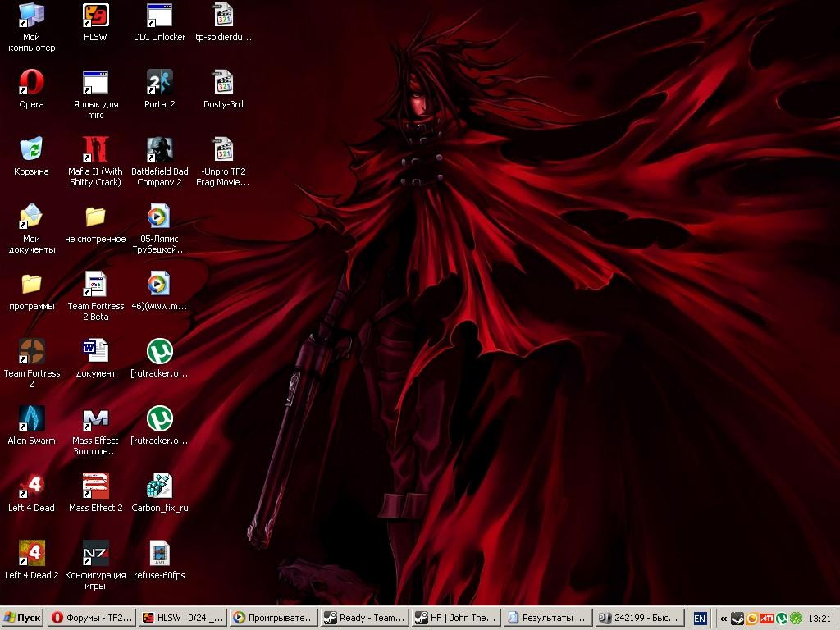Switch to Форумы - TF2 Opera window

coord(91,618)
